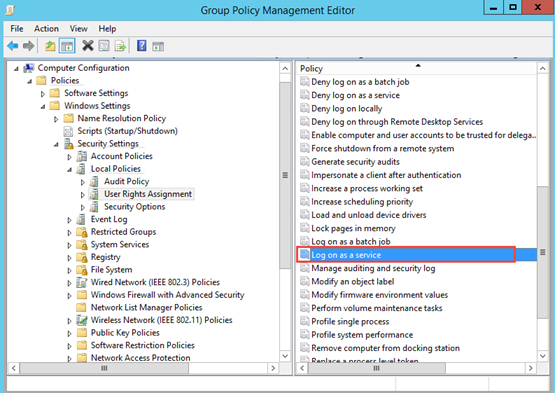
Task: Click the Computer Configuration node icon
Action: 29,68
